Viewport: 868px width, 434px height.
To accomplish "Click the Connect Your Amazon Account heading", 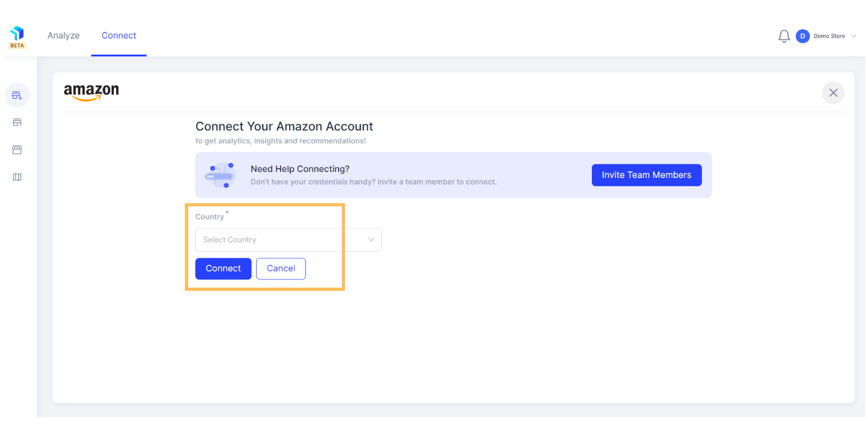I will pyautogui.click(x=284, y=126).
